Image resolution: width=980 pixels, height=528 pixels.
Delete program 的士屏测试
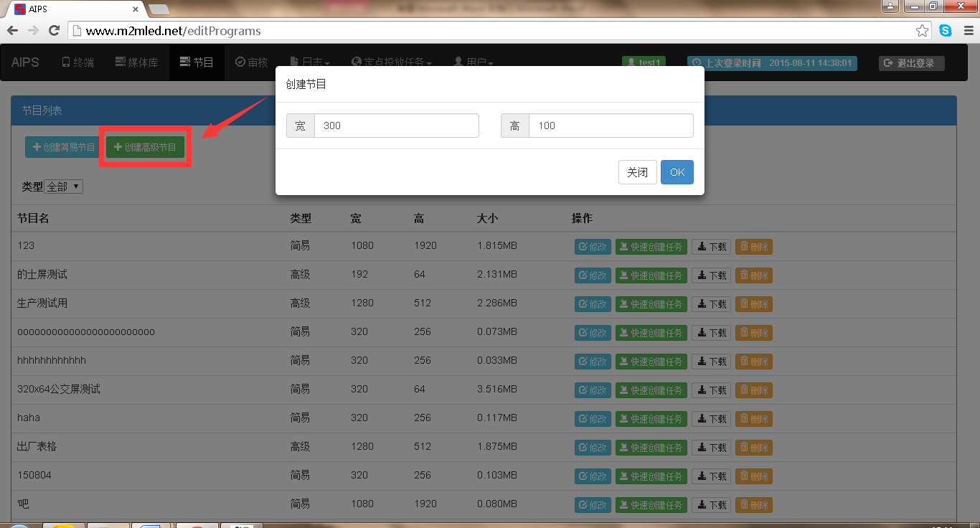point(753,275)
